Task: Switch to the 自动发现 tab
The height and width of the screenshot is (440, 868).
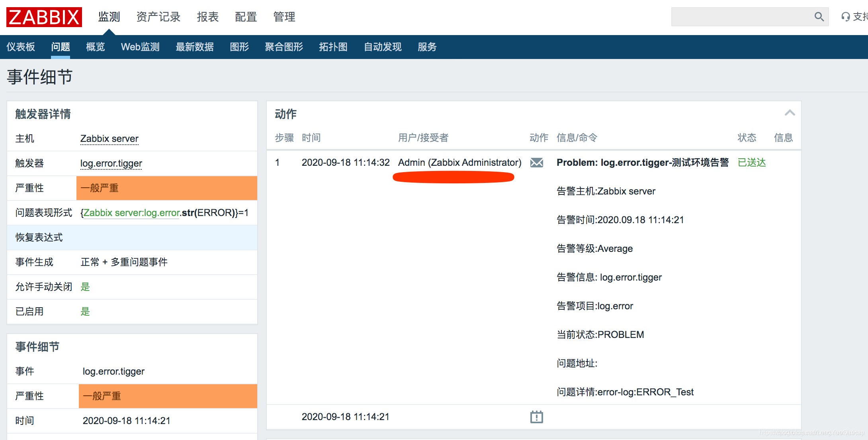Action: click(383, 47)
